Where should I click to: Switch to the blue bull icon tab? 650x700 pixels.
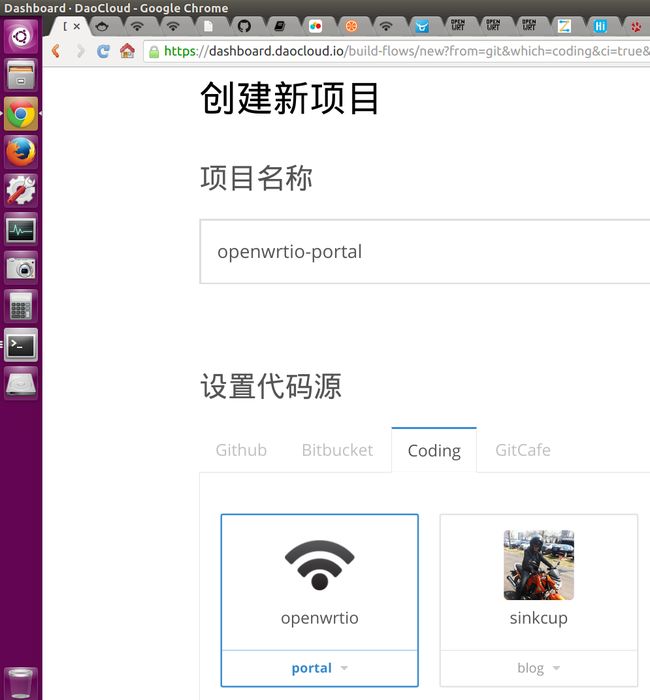pos(422,26)
